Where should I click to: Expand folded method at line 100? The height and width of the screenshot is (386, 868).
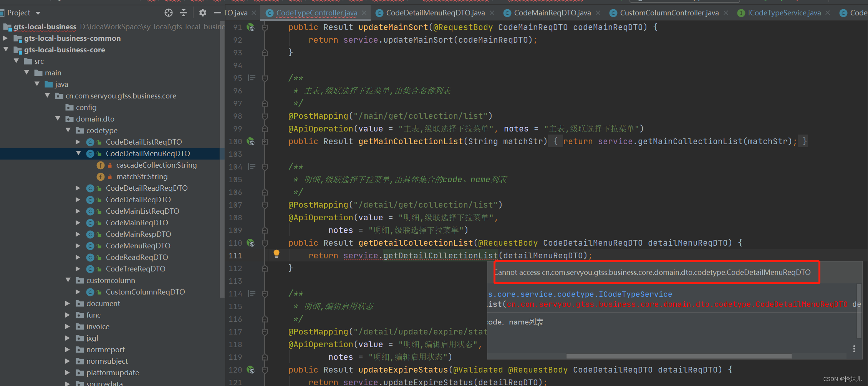(x=265, y=141)
